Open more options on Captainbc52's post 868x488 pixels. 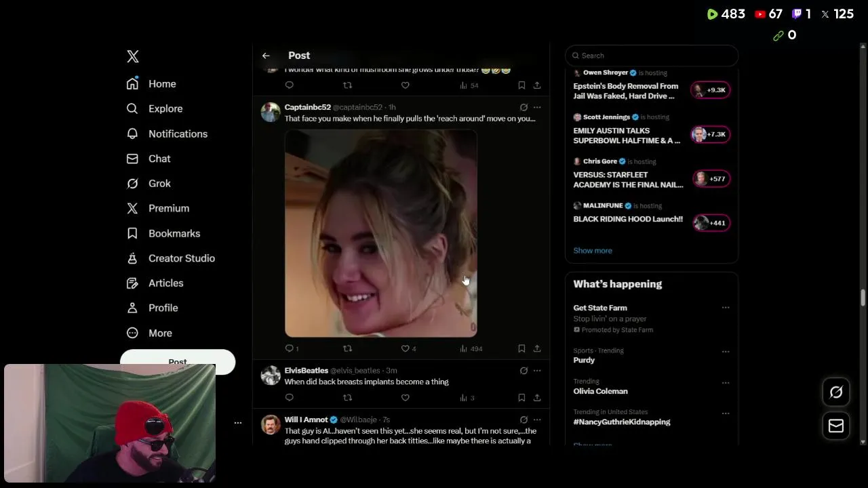point(537,107)
